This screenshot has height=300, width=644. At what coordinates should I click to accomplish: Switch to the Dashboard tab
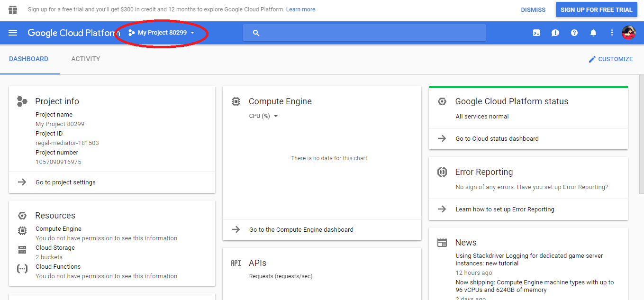(28, 59)
